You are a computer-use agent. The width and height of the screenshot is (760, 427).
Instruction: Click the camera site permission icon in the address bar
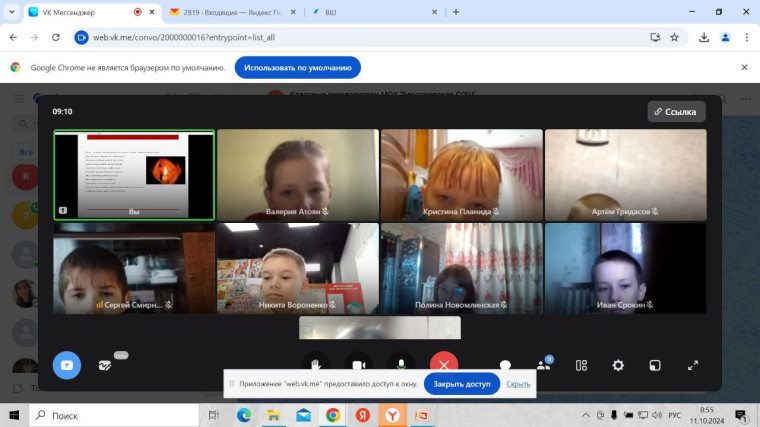81,37
